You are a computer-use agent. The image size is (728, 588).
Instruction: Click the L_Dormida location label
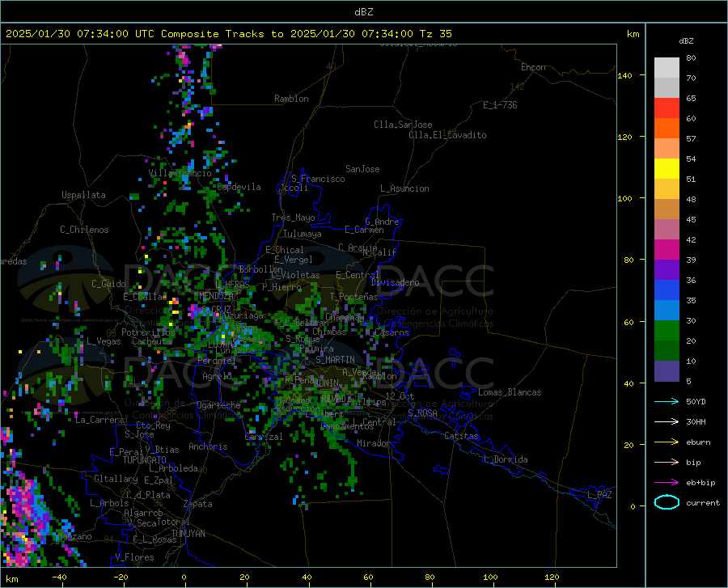point(505,459)
